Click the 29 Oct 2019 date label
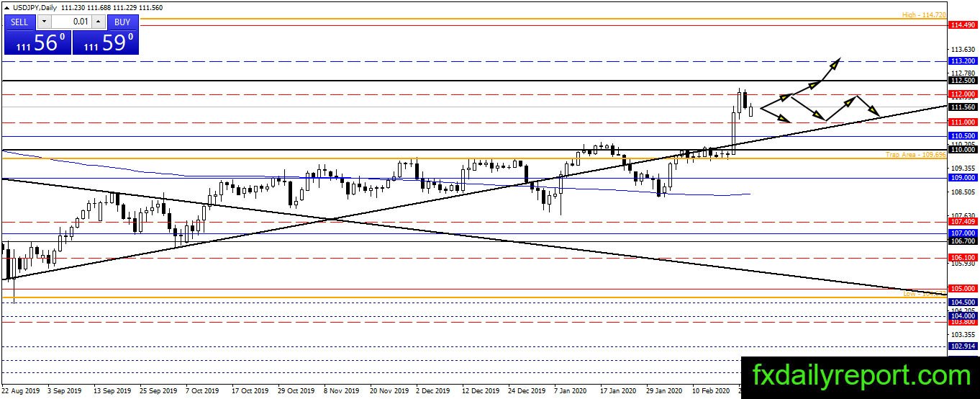 [x=296, y=392]
